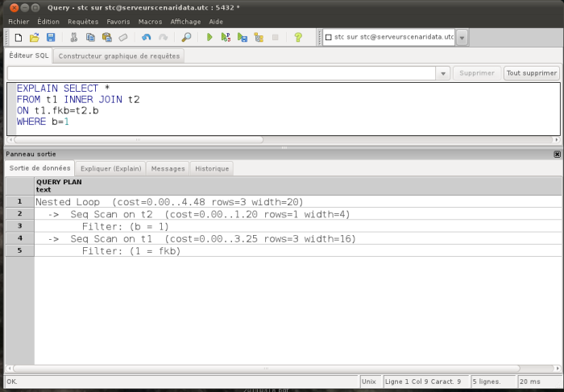Close the Panneau sortie panel
Viewport: 564px width, 392px height.
click(x=558, y=154)
